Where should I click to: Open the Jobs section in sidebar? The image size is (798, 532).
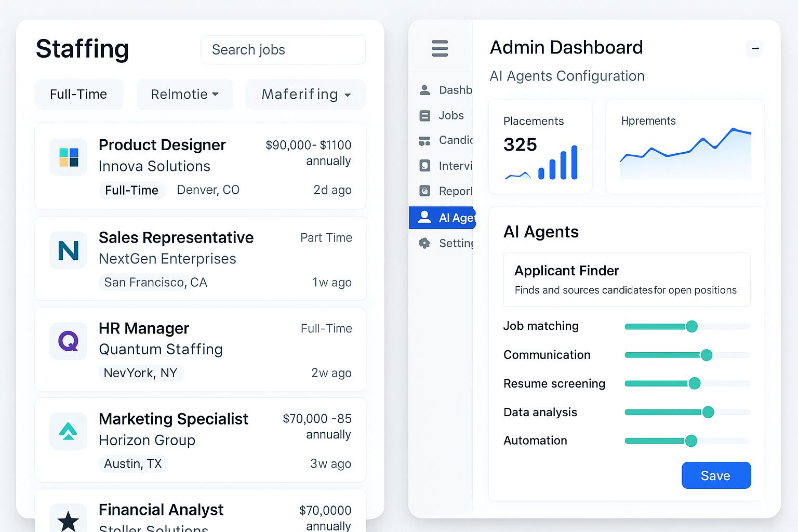click(x=450, y=115)
